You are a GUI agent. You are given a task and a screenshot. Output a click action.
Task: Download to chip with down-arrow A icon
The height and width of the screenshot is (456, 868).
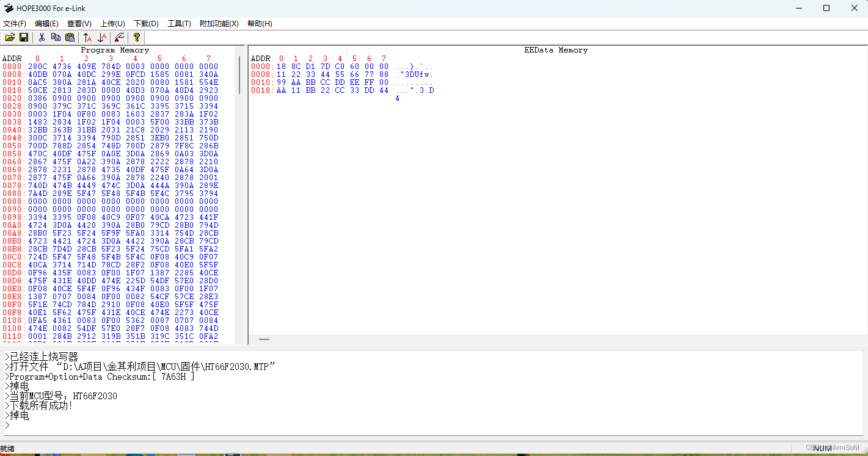[x=102, y=38]
